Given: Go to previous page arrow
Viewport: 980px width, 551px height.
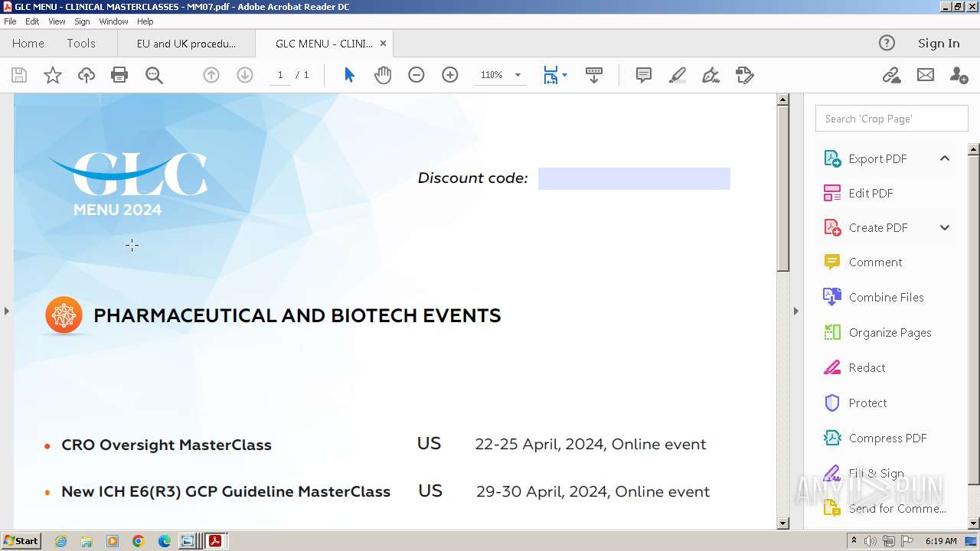Looking at the screenshot, I should tap(211, 75).
